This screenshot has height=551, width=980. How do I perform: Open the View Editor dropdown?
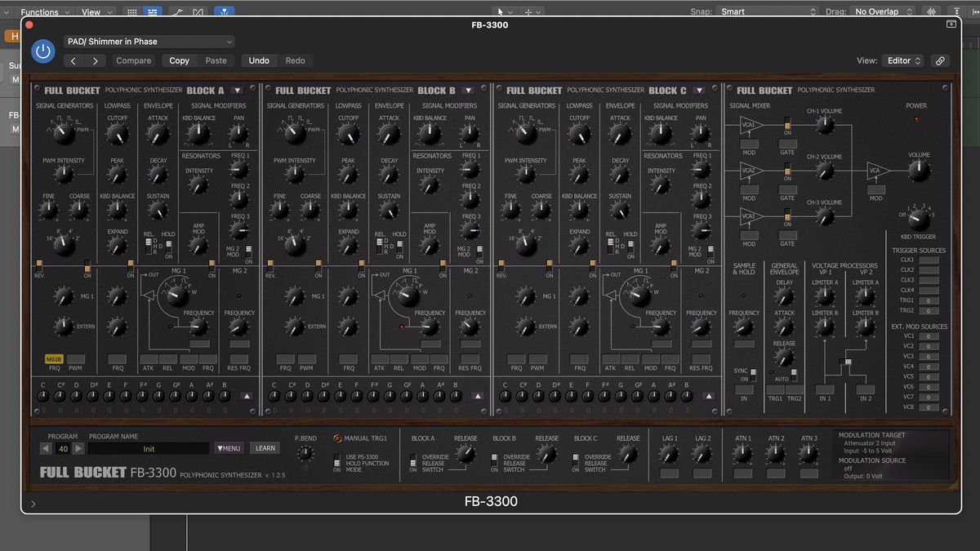pos(903,60)
